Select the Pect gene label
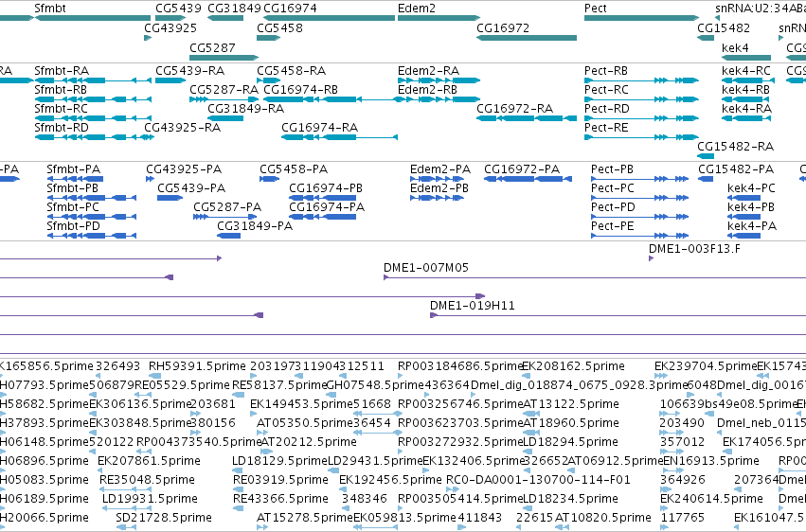 pyautogui.click(x=595, y=9)
